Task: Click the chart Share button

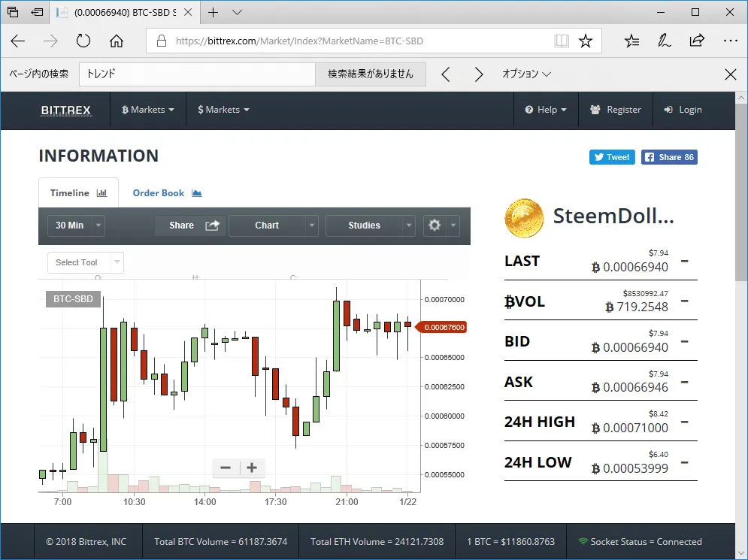Action: [190, 226]
